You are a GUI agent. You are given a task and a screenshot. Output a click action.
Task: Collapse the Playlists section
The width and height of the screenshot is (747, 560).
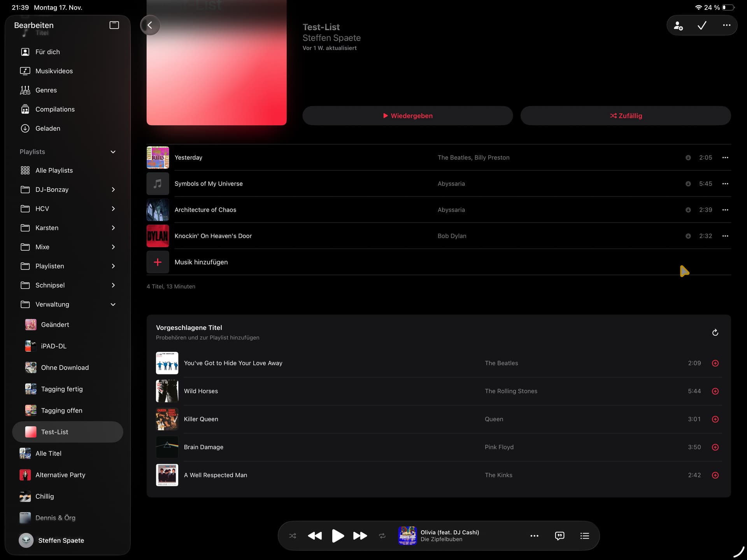pos(113,152)
